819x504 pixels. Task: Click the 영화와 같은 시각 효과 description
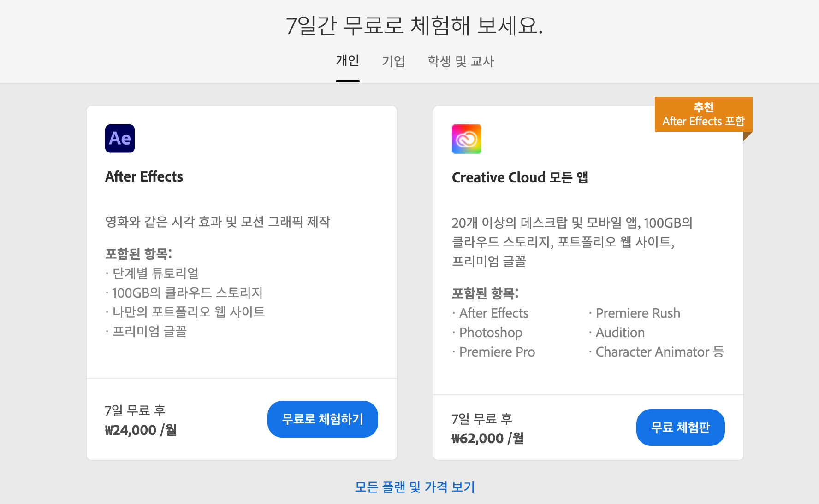[x=218, y=222]
